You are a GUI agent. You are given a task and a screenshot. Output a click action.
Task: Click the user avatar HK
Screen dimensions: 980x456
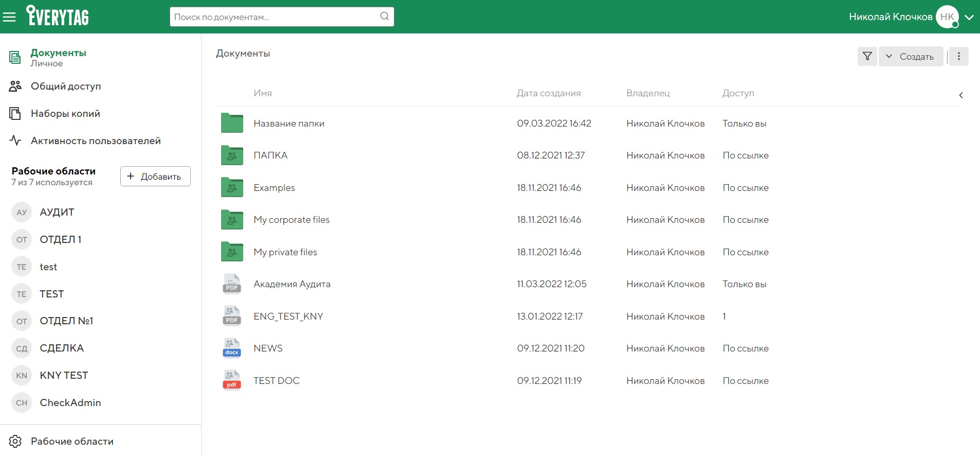(x=947, y=17)
